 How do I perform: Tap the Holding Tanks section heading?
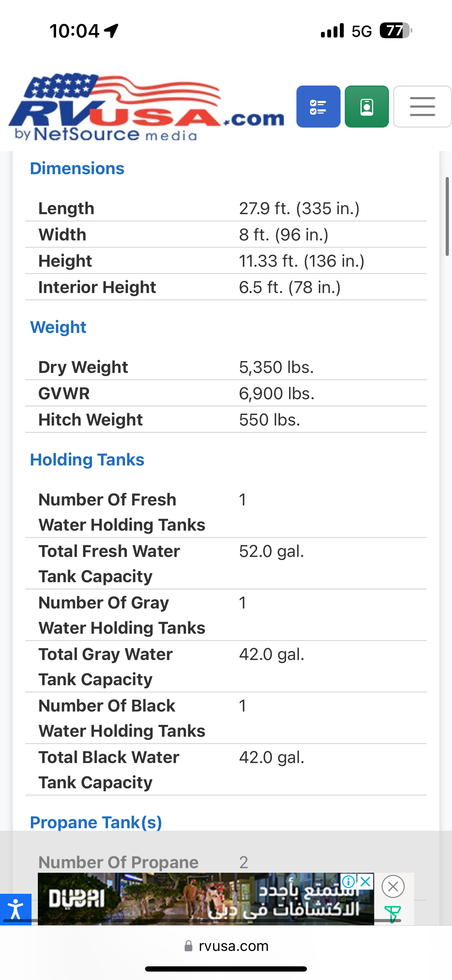(x=87, y=460)
